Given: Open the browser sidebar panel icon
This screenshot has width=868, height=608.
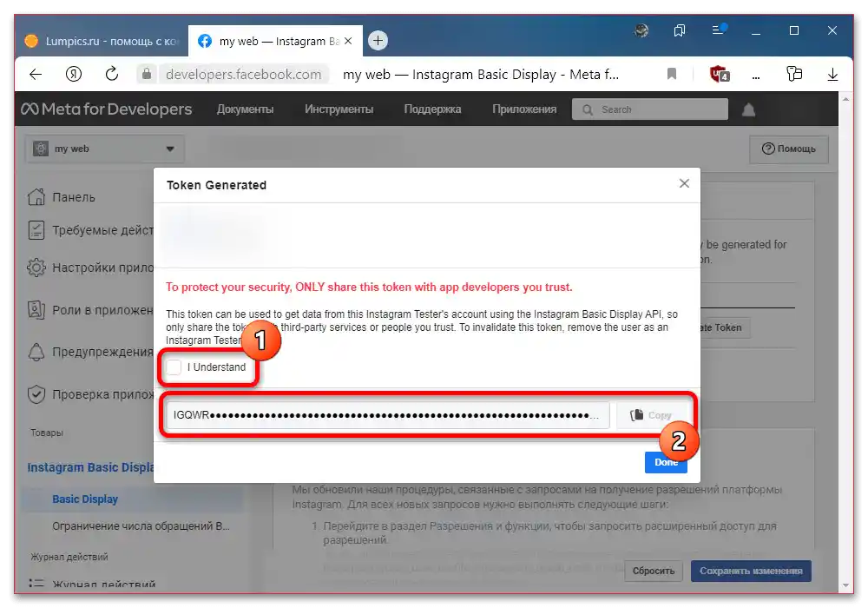Looking at the screenshot, I should point(794,74).
